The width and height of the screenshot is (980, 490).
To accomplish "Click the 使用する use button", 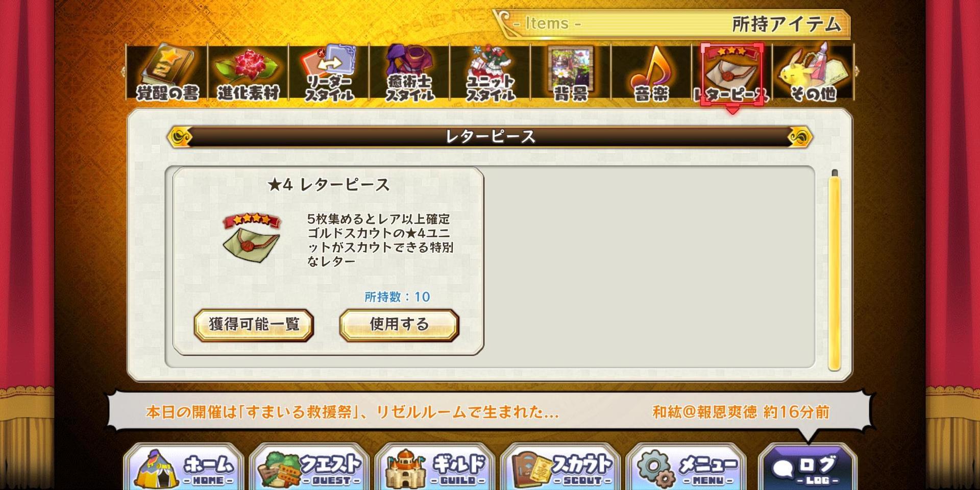I will click(399, 325).
